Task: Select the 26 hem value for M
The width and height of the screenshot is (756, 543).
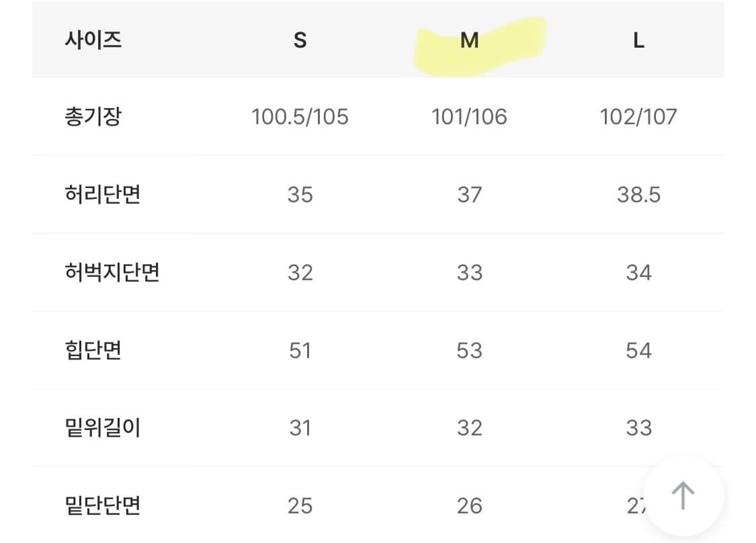Action: (x=469, y=505)
